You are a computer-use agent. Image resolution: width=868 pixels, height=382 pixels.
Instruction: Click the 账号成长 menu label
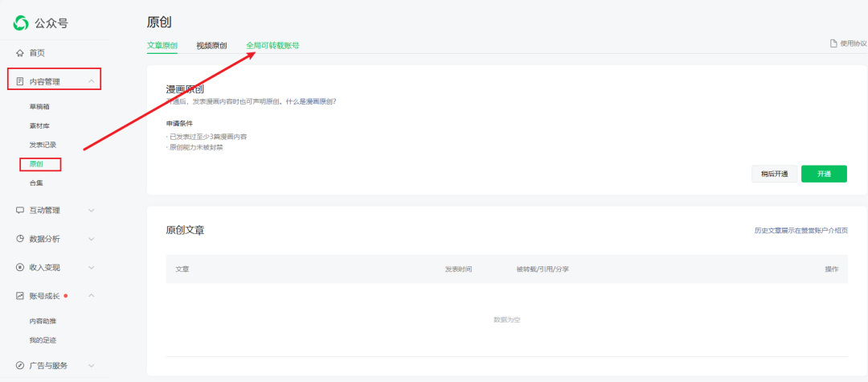pos(45,296)
